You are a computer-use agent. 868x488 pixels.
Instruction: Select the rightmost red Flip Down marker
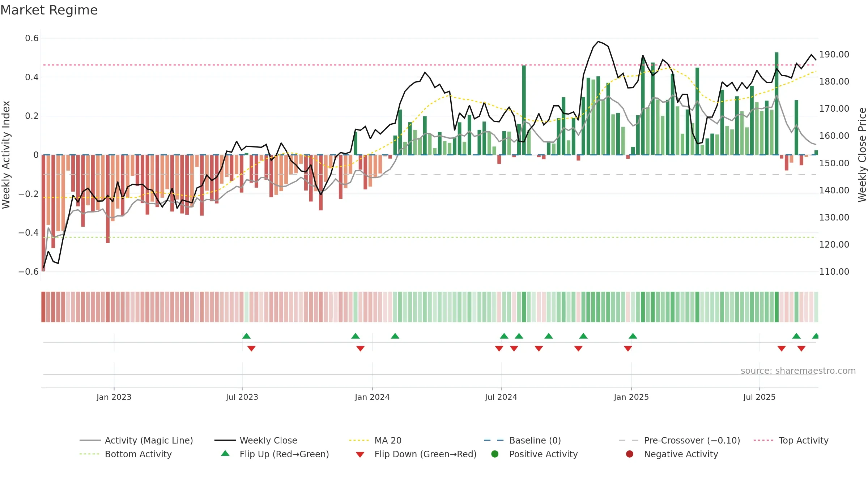[801, 348]
